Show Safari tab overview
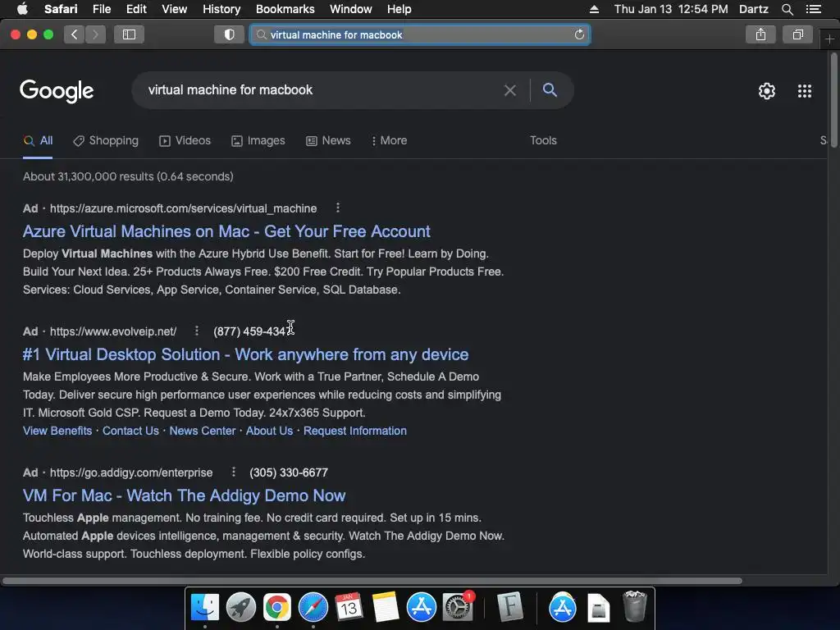Screen dimensions: 840x630 797,34
